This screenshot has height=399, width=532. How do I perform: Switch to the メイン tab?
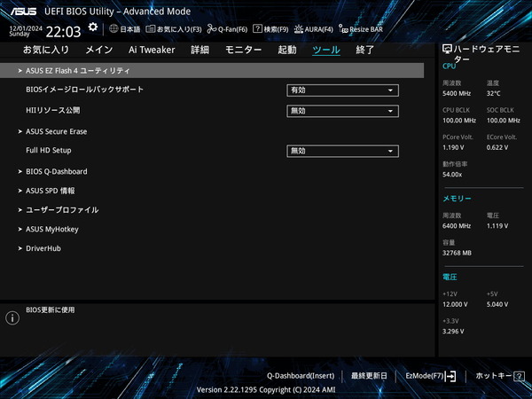[98, 50]
